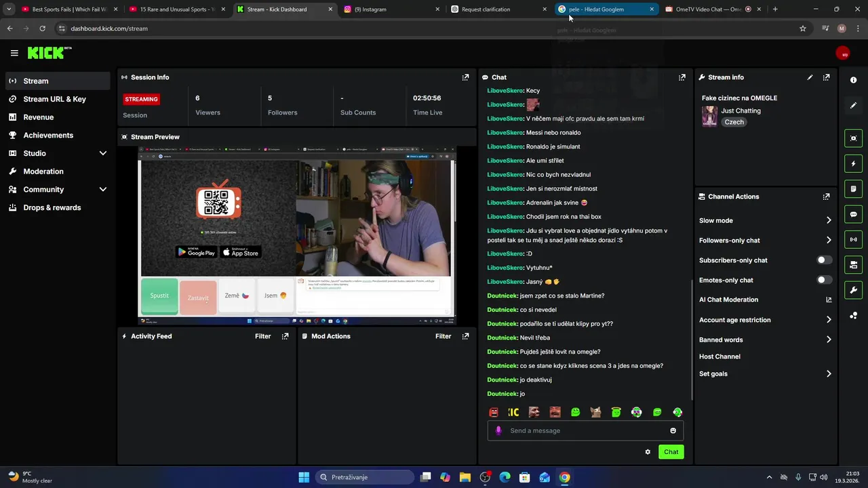Screen dimensions: 868x488
Task: Open chat settings with the gear icon
Action: pyautogui.click(x=648, y=452)
